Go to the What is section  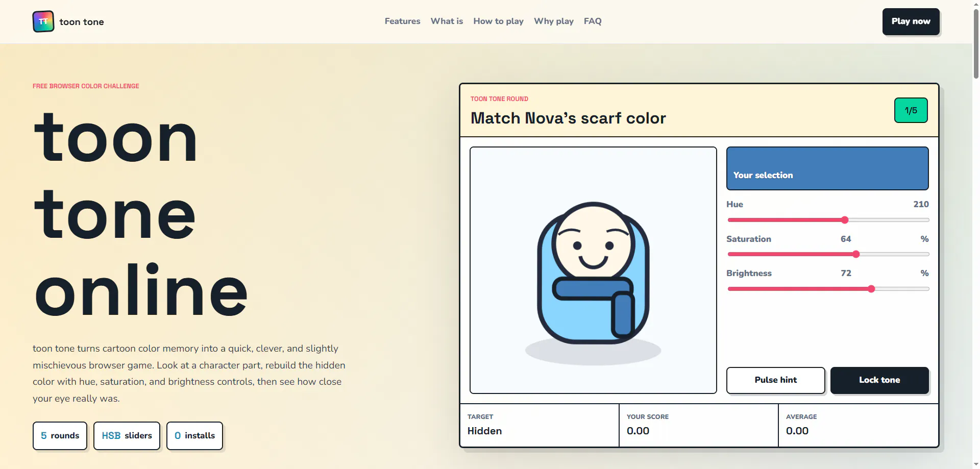pos(447,21)
